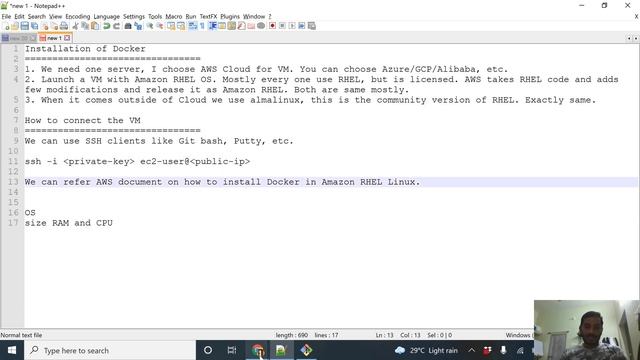640x360 pixels.
Task: Click the Copy toolbar icon
Action: tap(85, 26)
